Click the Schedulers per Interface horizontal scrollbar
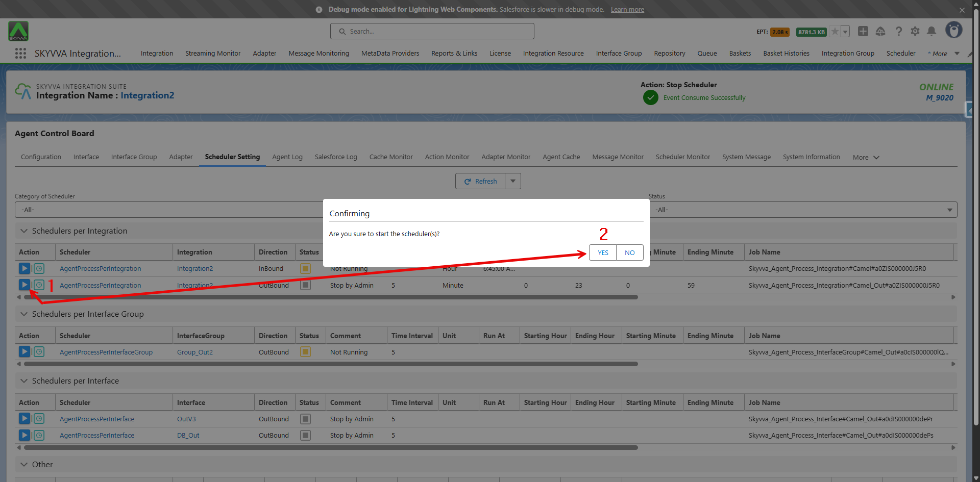980x482 pixels. pyautogui.click(x=331, y=448)
